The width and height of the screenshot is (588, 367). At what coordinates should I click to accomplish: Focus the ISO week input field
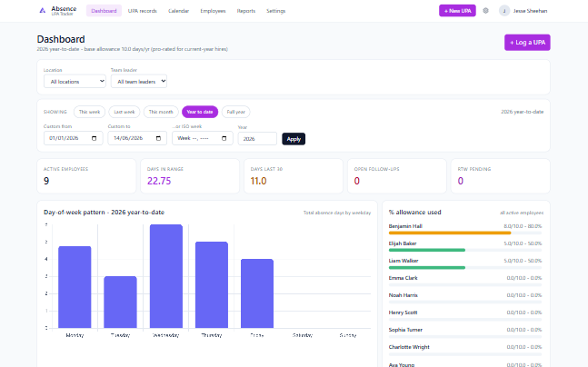[203, 138]
